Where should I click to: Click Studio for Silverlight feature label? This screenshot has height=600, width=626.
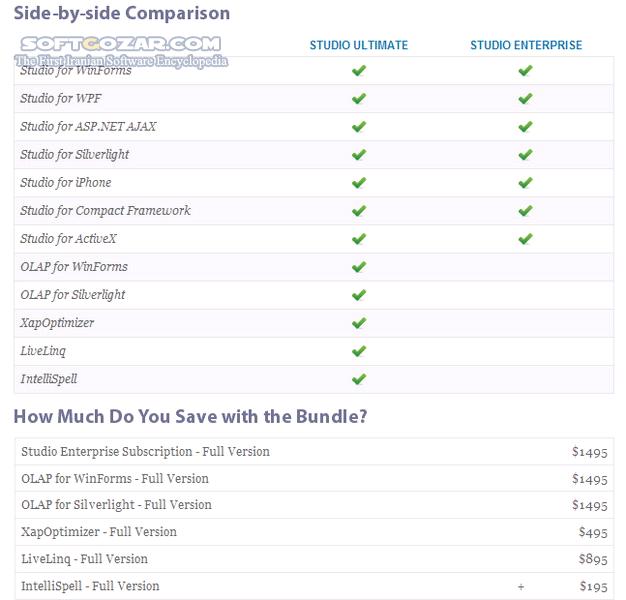click(x=75, y=154)
